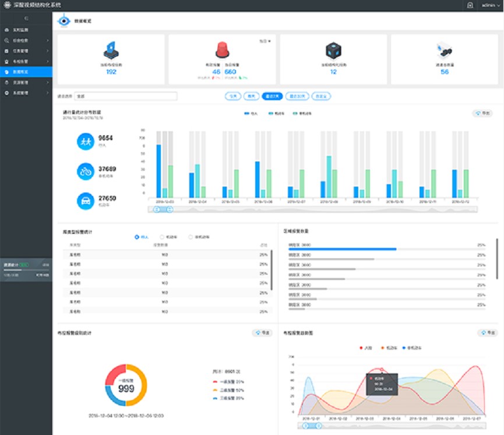This screenshot has width=504, height=435.
Task: Click the pedestrian circle icon beside 9654
Action: [x=86, y=141]
